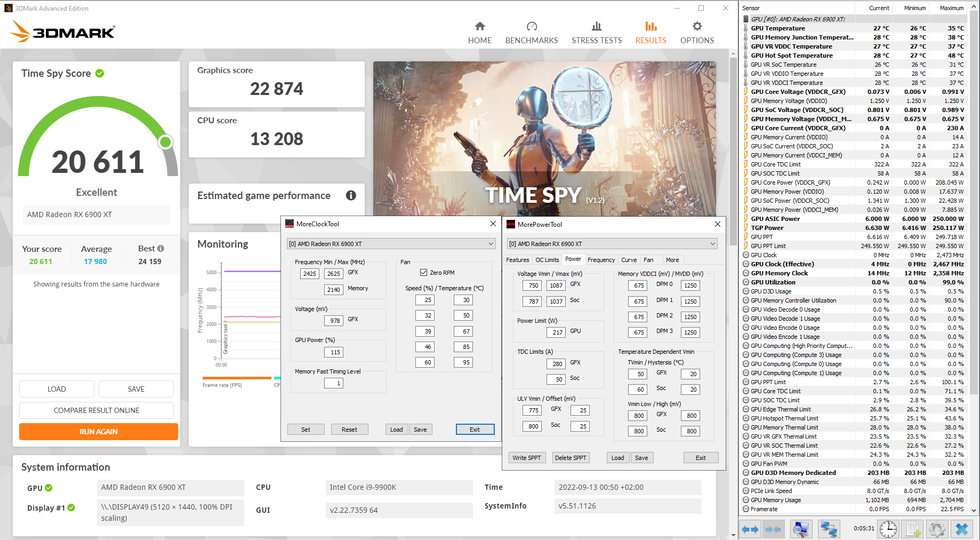This screenshot has width=980, height=540.
Task: Click the Sensor column header
Action: pyautogui.click(x=798, y=8)
